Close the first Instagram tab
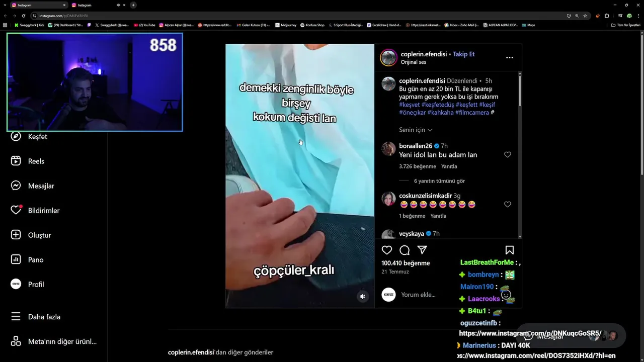 point(64,5)
